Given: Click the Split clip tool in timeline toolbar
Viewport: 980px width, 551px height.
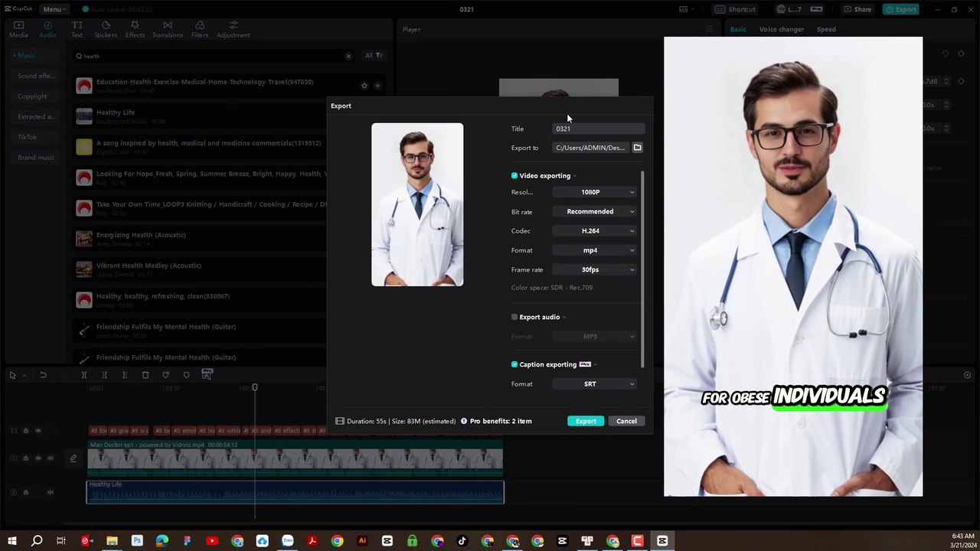Looking at the screenshot, I should pyautogui.click(x=84, y=375).
